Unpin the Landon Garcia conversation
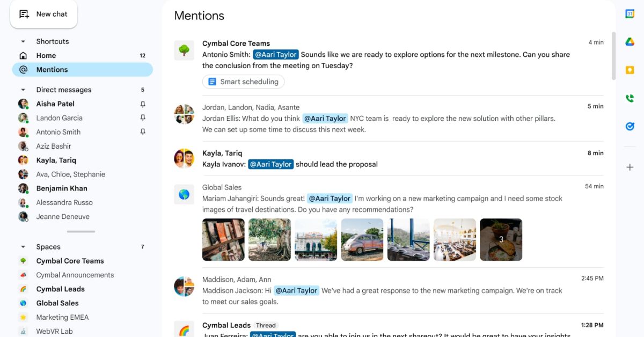Viewport: 644px width, 337px height. point(142,118)
